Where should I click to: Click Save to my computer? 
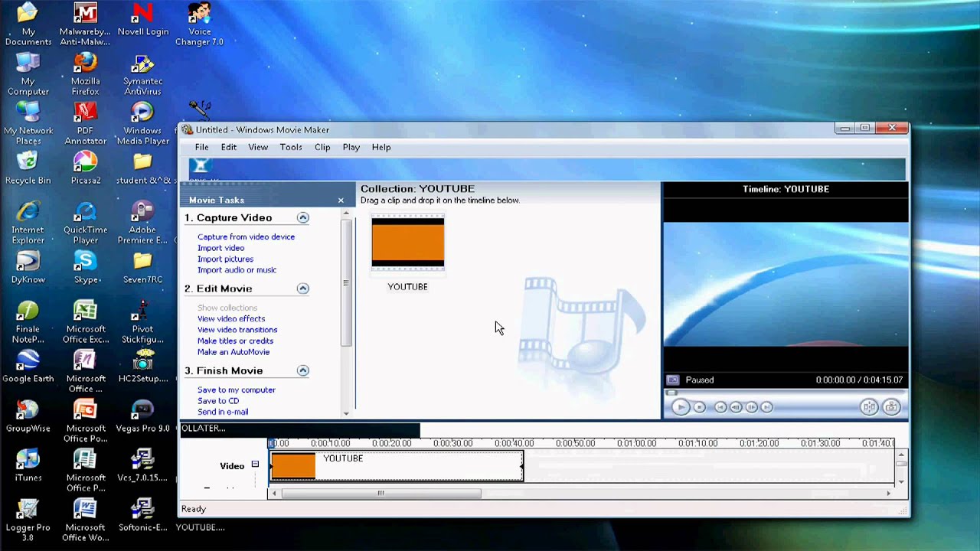[x=236, y=390]
